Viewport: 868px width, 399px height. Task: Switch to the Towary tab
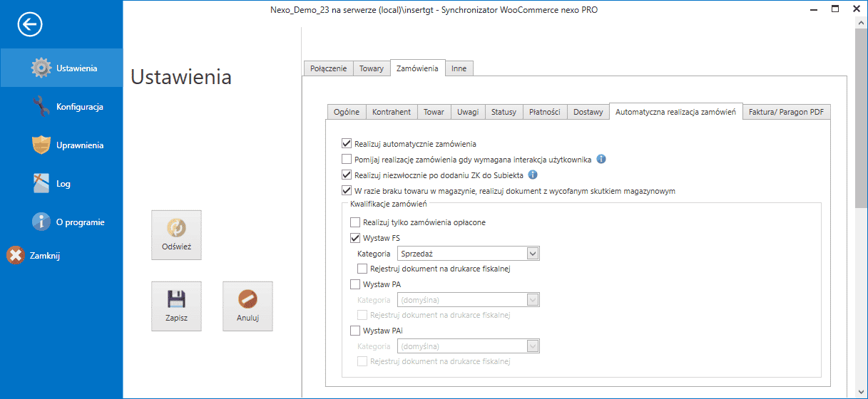[x=372, y=68]
